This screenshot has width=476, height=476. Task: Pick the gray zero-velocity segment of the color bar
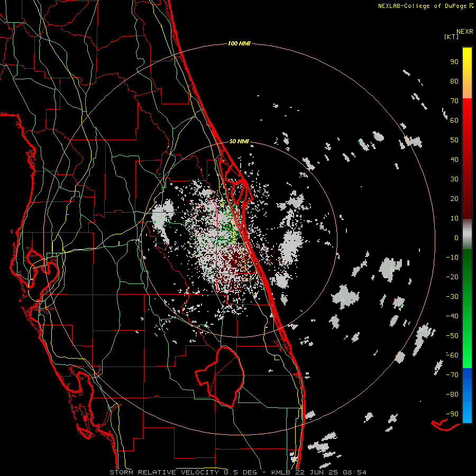(467, 234)
